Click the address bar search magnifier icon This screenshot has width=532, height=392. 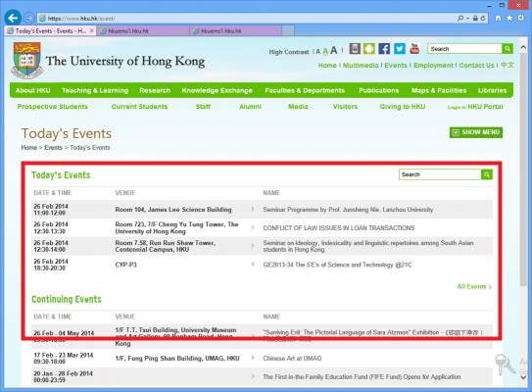460,18
